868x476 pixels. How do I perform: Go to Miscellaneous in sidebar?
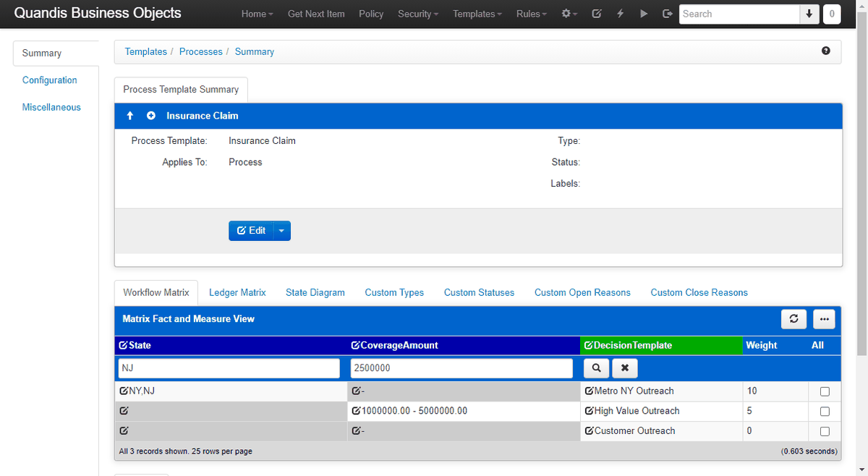point(51,107)
